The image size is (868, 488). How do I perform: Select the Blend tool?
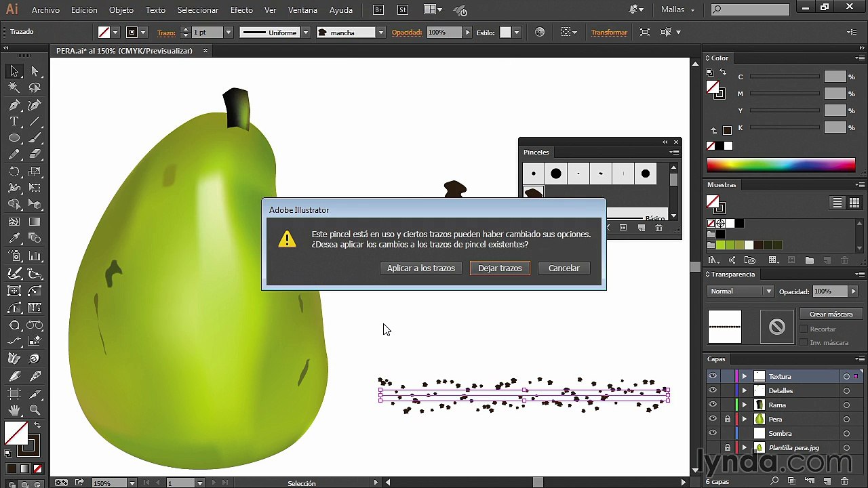point(35,239)
